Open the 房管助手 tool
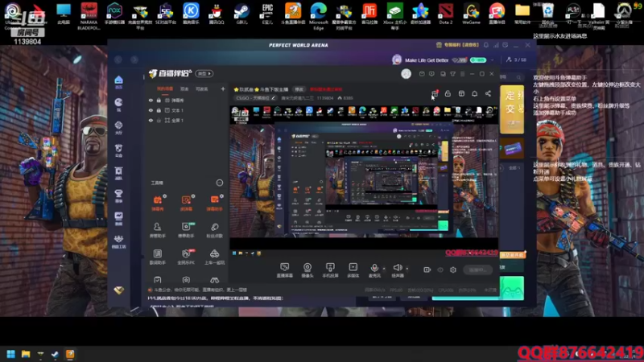 click(157, 230)
